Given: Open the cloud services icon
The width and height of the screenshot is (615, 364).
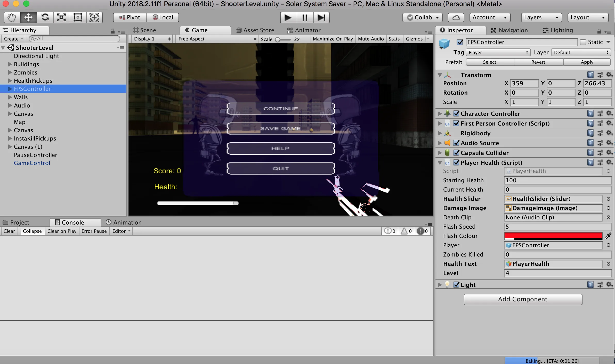Looking at the screenshot, I should 456,18.
